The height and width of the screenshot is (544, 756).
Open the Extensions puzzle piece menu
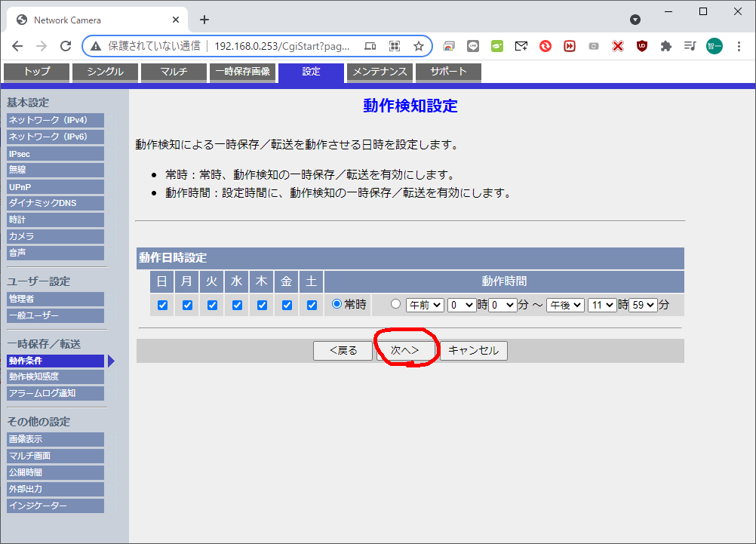click(x=665, y=46)
